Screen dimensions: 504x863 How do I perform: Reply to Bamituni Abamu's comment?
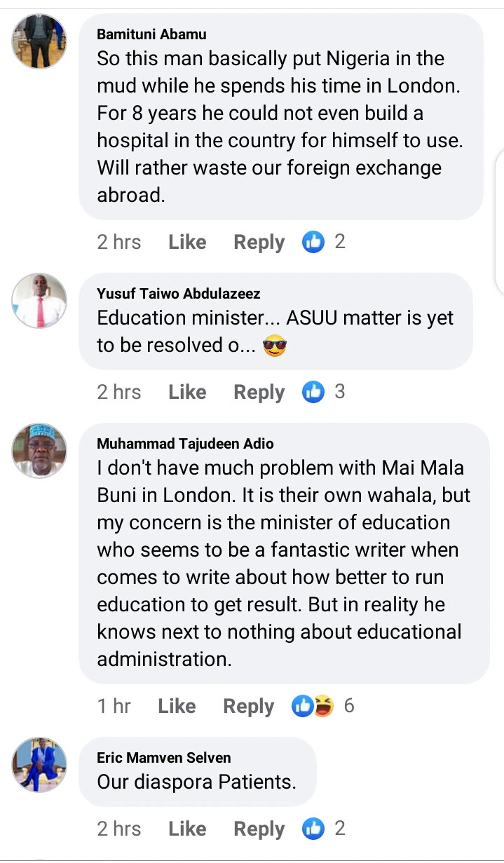pyautogui.click(x=259, y=242)
